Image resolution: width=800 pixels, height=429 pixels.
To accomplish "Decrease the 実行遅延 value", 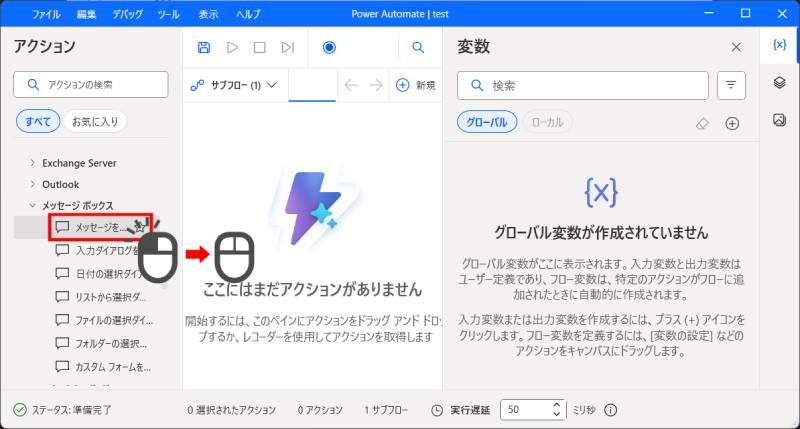I will point(557,414).
